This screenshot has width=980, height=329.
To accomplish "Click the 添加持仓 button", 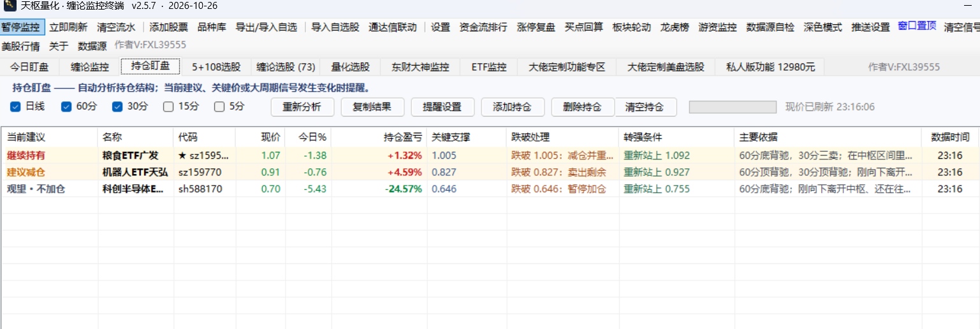I will pyautogui.click(x=513, y=107).
